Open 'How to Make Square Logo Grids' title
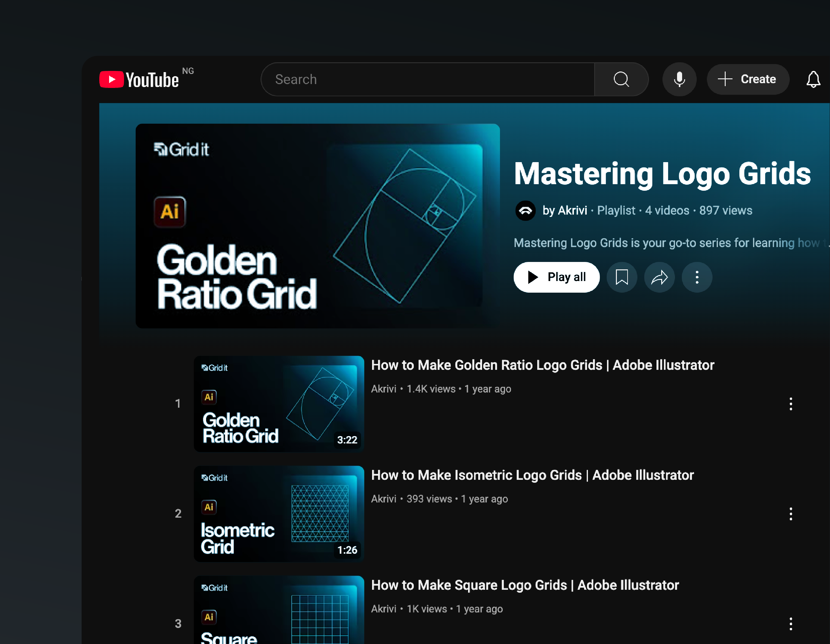The height and width of the screenshot is (644, 830). (525, 585)
